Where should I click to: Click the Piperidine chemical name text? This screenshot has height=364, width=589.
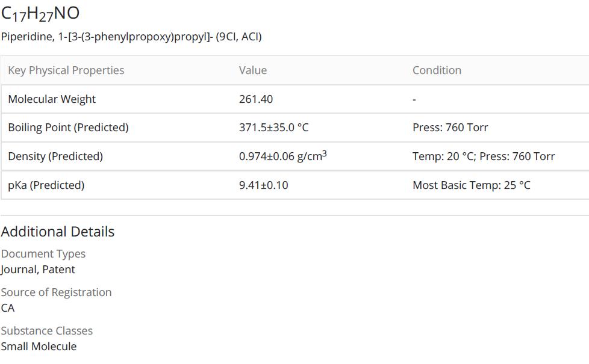tap(131, 37)
